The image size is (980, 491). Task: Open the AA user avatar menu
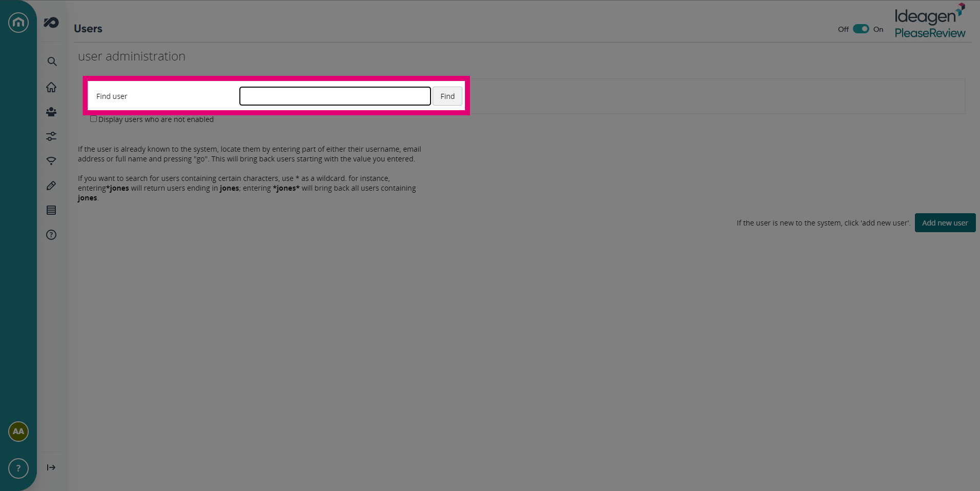coord(18,432)
